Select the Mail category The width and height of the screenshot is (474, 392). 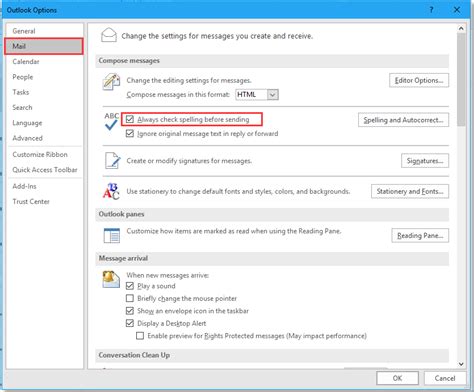point(44,46)
